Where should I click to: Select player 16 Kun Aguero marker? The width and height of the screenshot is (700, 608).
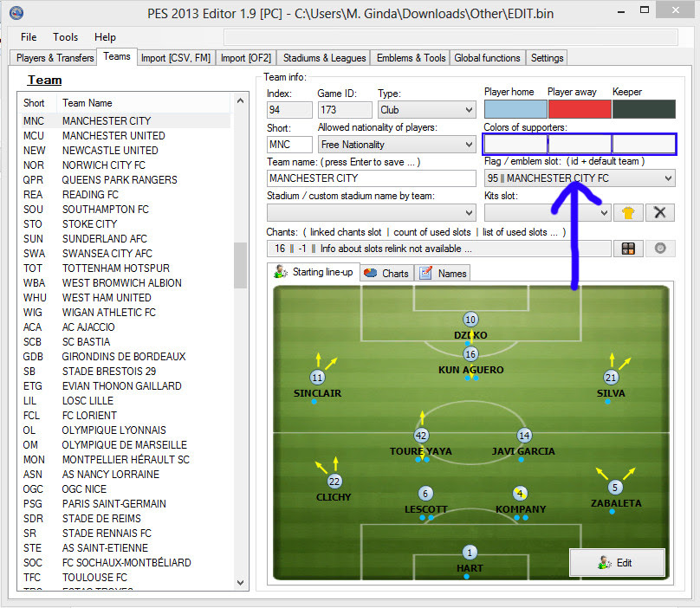pyautogui.click(x=470, y=354)
